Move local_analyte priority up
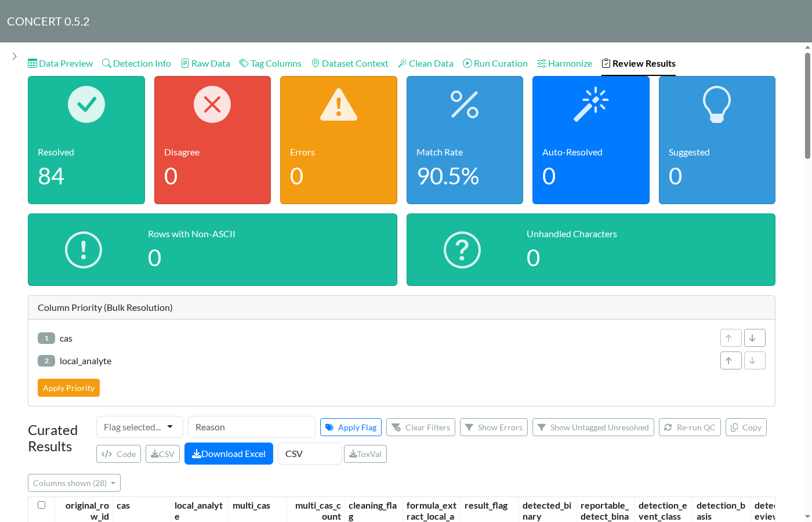 [x=731, y=361]
